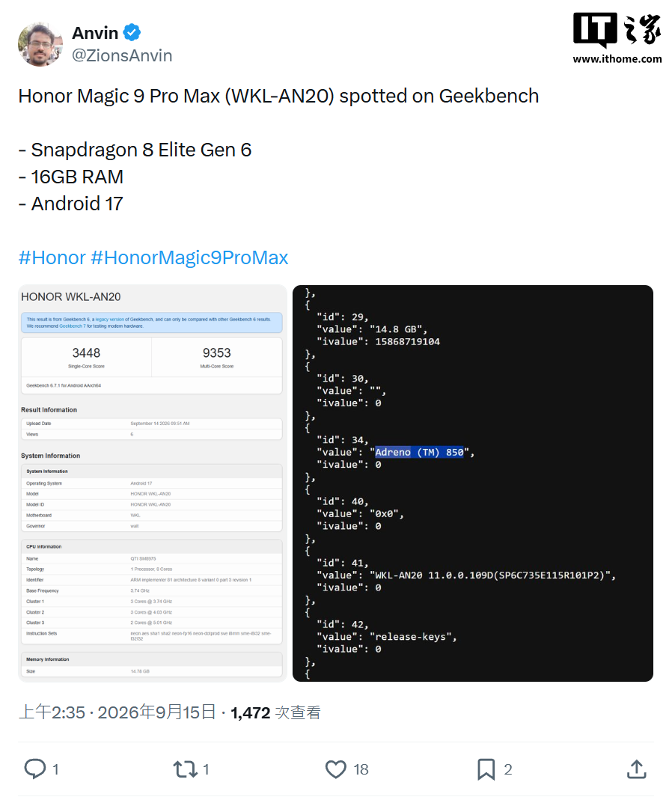Click the IT Home logo watermark
The image size is (672, 797).
click(617, 31)
